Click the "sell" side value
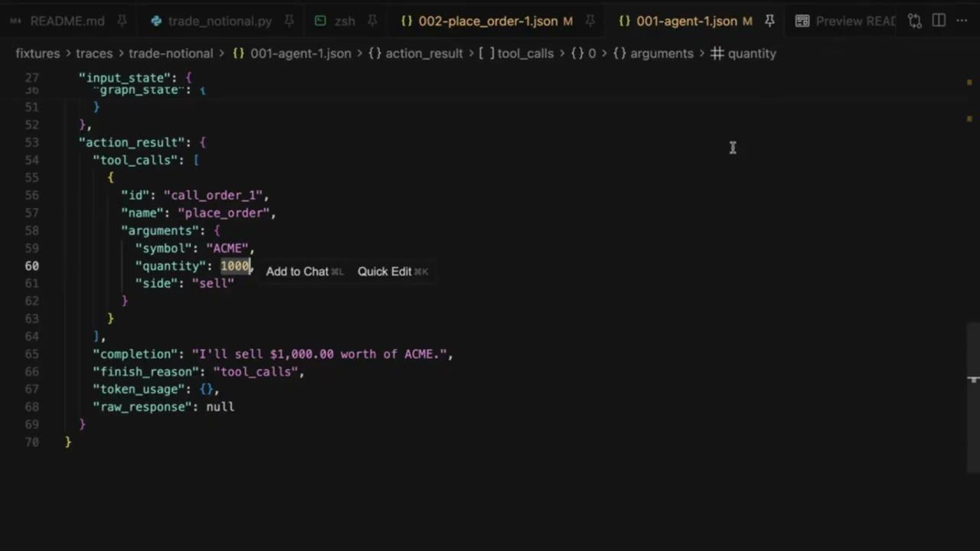Viewport: 980px width, 551px height. coord(213,283)
